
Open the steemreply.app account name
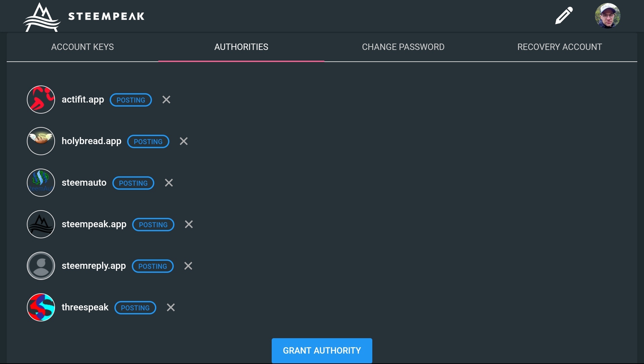pos(94,266)
